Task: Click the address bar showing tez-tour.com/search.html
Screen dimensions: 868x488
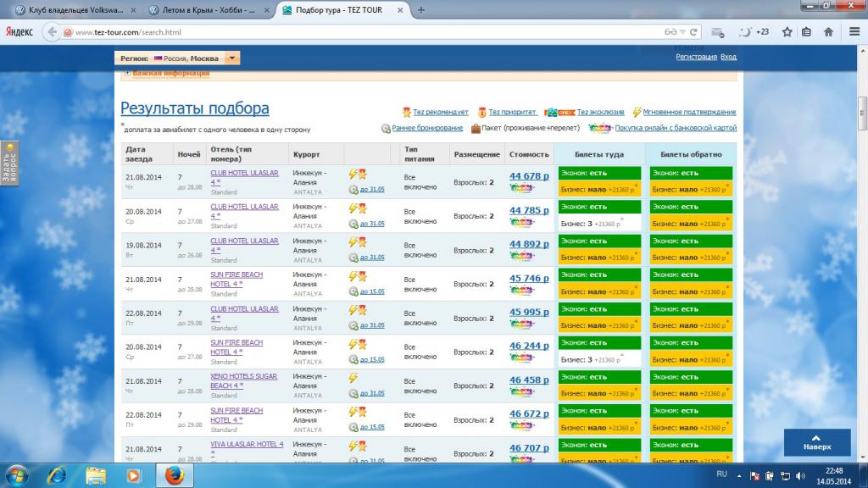Action: point(365,32)
